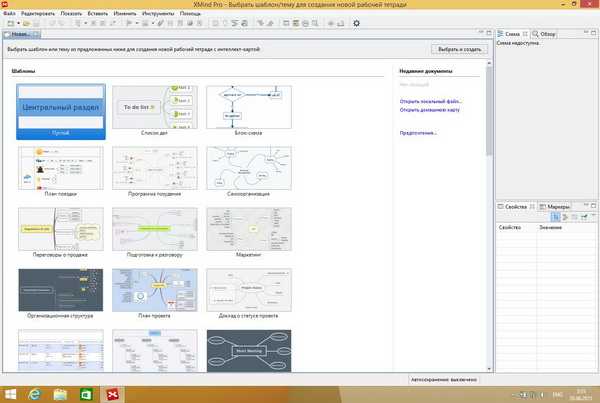The height and width of the screenshot is (403, 600).
Task: Click the Открыть локальный файл link
Action: 433,101
